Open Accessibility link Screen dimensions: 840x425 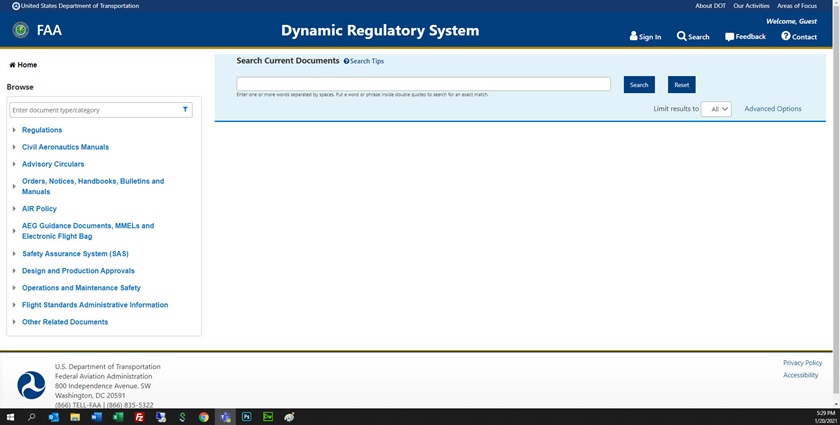point(800,375)
